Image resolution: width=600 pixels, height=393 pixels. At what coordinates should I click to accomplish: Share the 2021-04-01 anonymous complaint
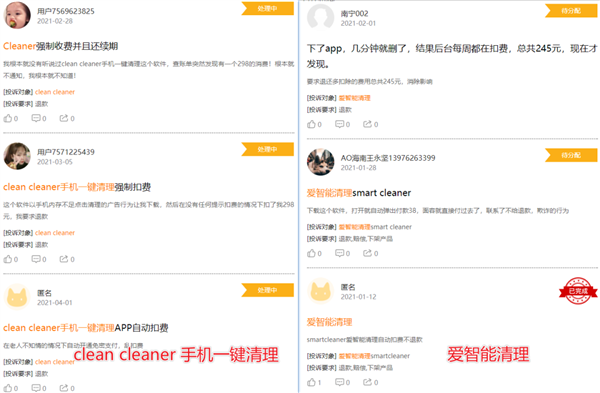(x=67, y=388)
